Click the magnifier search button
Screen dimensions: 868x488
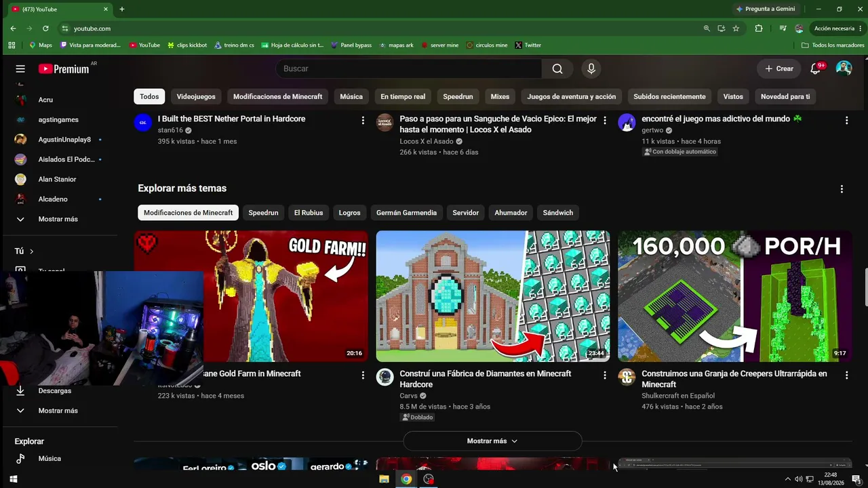(557, 68)
